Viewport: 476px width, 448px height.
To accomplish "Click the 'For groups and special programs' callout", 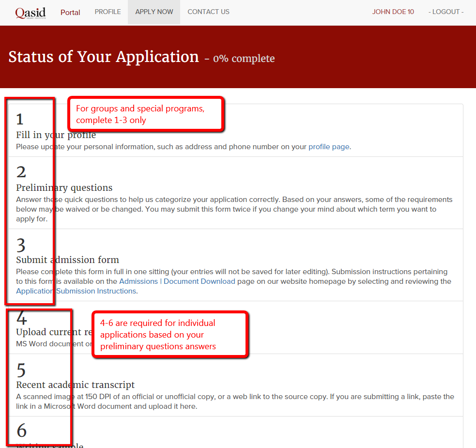I will click(145, 114).
